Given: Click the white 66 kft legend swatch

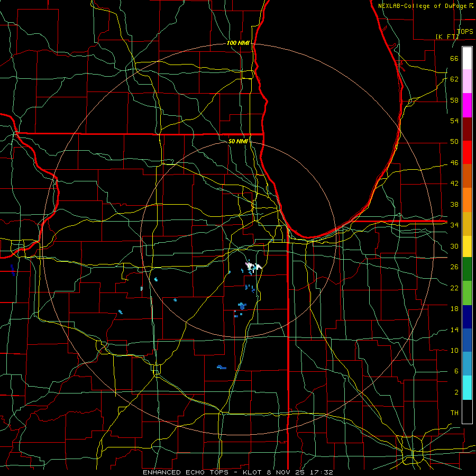Looking at the screenshot, I should (x=467, y=58).
